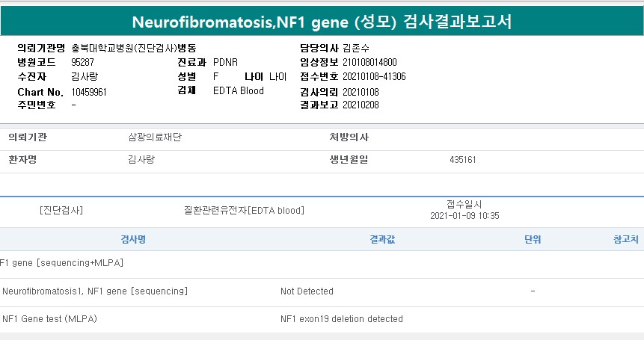
Task: Click the 병원코드 value 95287
Action: pos(82,63)
